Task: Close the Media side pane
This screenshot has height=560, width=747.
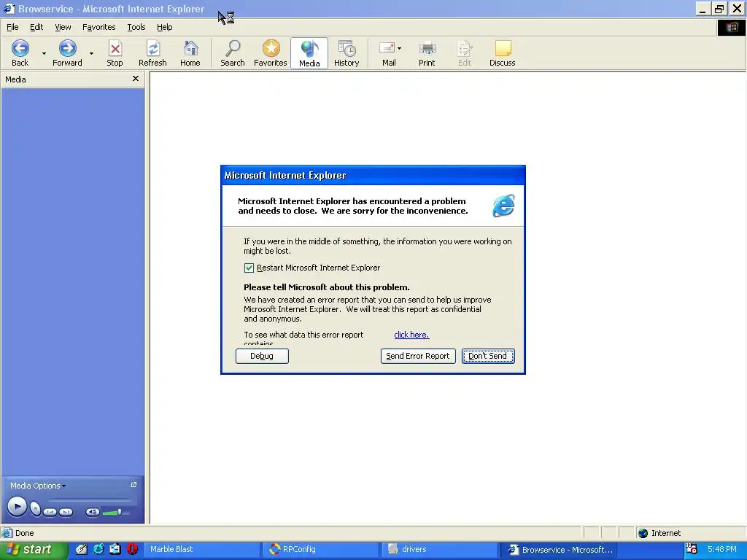Action: tap(135, 79)
